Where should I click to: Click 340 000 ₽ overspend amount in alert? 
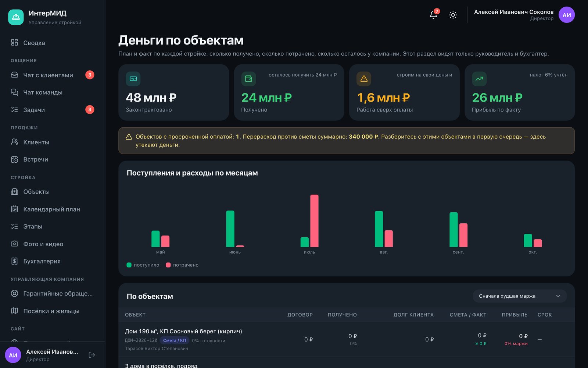(x=363, y=137)
